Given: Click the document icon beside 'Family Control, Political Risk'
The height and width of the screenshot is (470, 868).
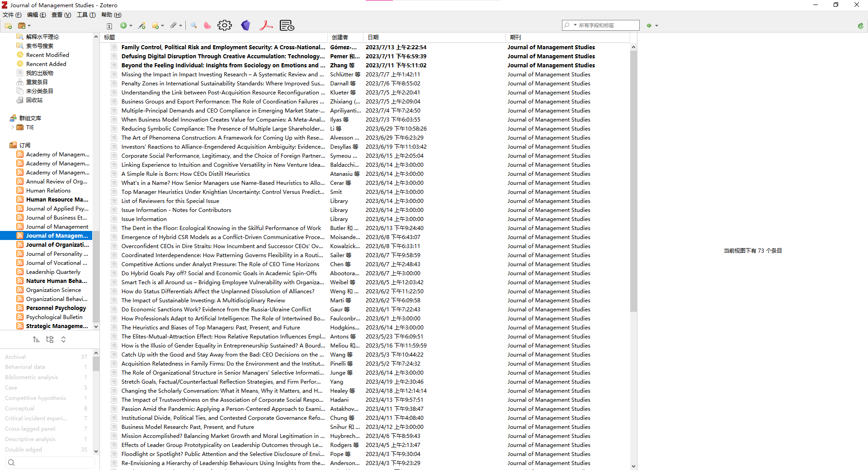Looking at the screenshot, I should (x=114, y=47).
